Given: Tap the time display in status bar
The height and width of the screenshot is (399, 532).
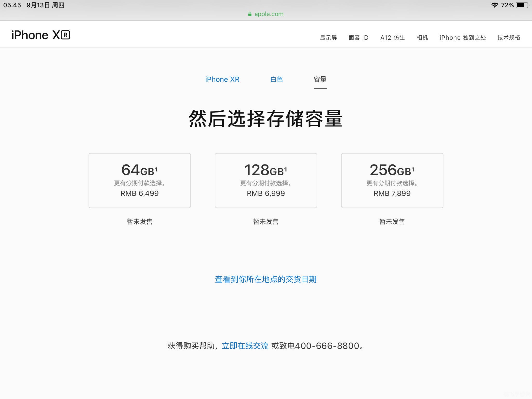Looking at the screenshot, I should click(12, 5).
